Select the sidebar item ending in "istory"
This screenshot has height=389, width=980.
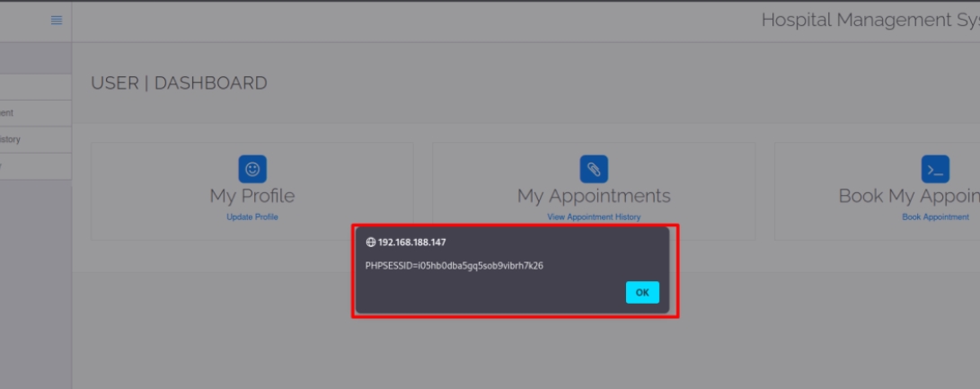point(36,139)
